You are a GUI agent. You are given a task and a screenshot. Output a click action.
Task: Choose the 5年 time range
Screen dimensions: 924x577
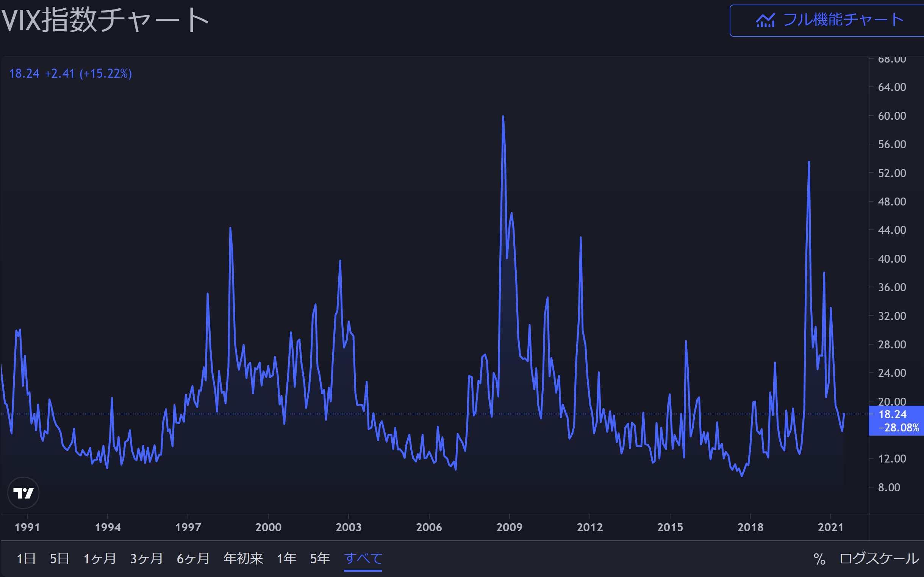tap(320, 559)
